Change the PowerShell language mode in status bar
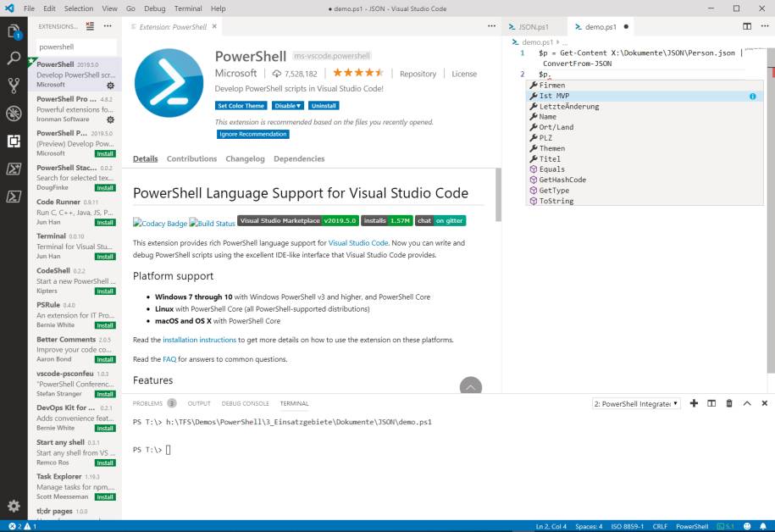This screenshot has width=775, height=532. (692, 527)
